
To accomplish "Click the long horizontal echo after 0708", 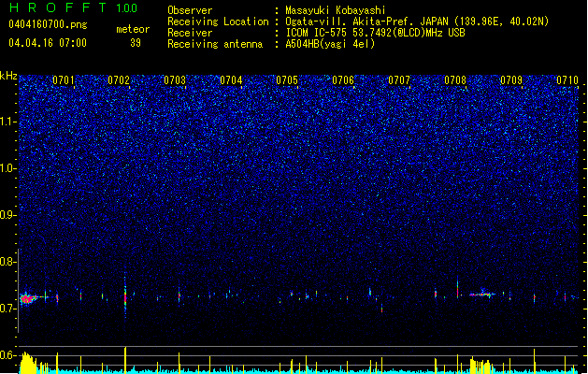I will tap(481, 295).
